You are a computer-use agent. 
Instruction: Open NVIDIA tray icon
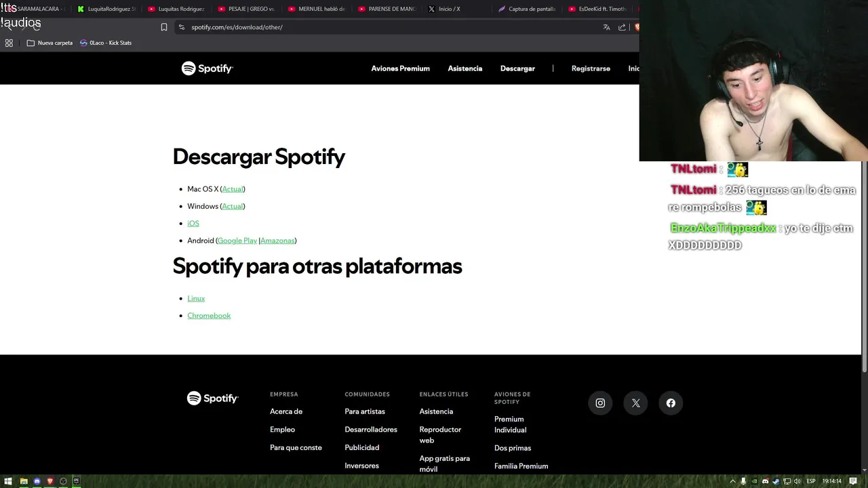tap(754, 481)
